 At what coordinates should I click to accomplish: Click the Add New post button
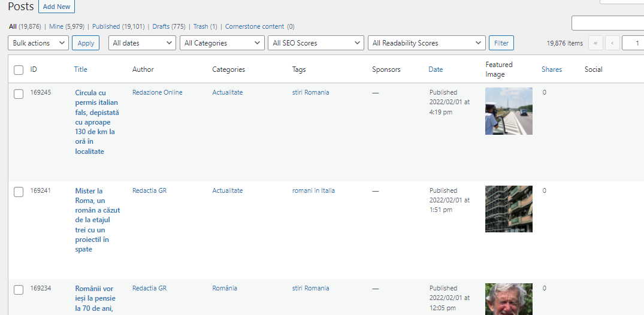coord(57,7)
